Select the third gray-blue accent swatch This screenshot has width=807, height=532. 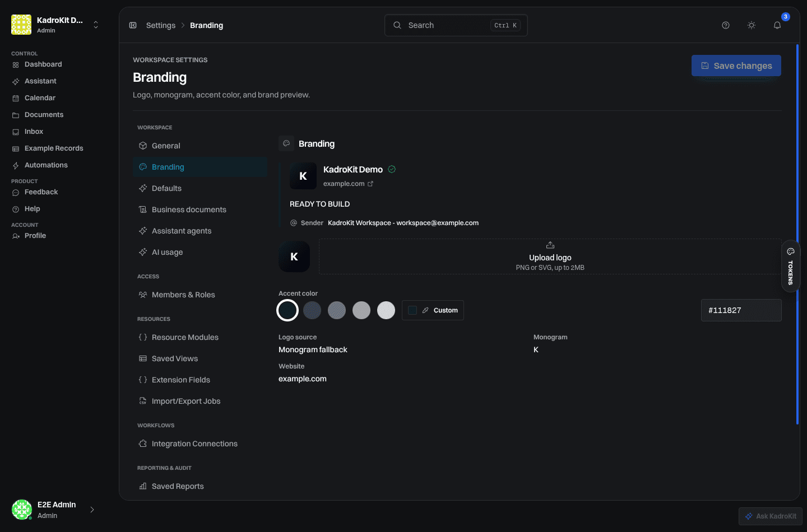[337, 310]
